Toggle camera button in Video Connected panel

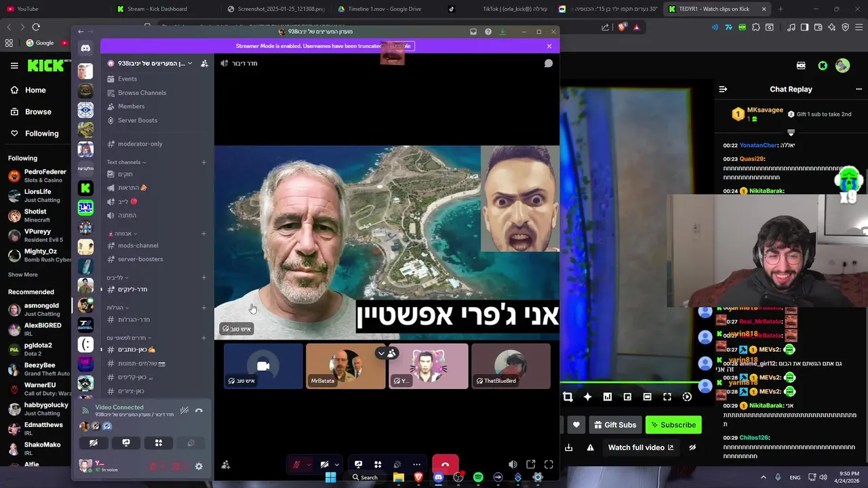point(94,443)
